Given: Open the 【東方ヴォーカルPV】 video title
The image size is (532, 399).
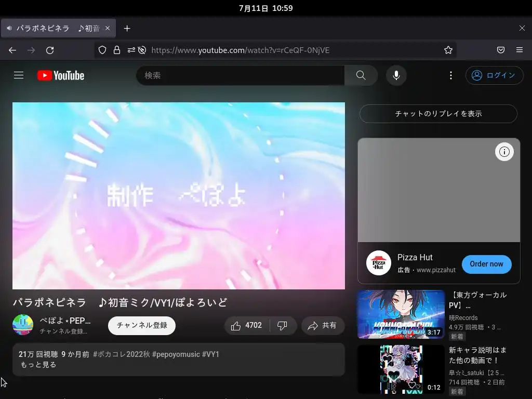Looking at the screenshot, I should click(478, 300).
